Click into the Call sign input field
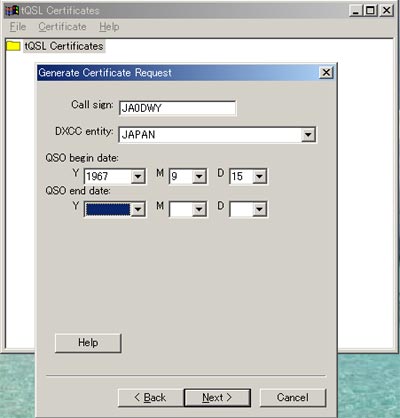 click(x=177, y=108)
